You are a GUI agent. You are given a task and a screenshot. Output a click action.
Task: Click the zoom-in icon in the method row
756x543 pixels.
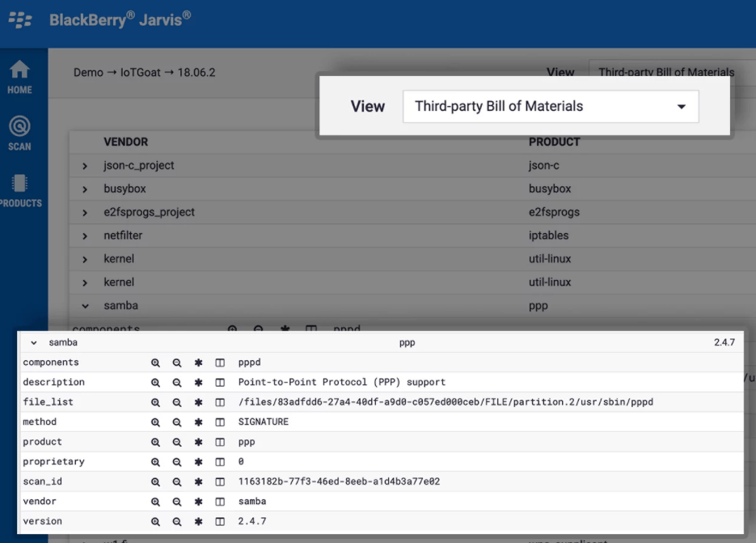[155, 422]
